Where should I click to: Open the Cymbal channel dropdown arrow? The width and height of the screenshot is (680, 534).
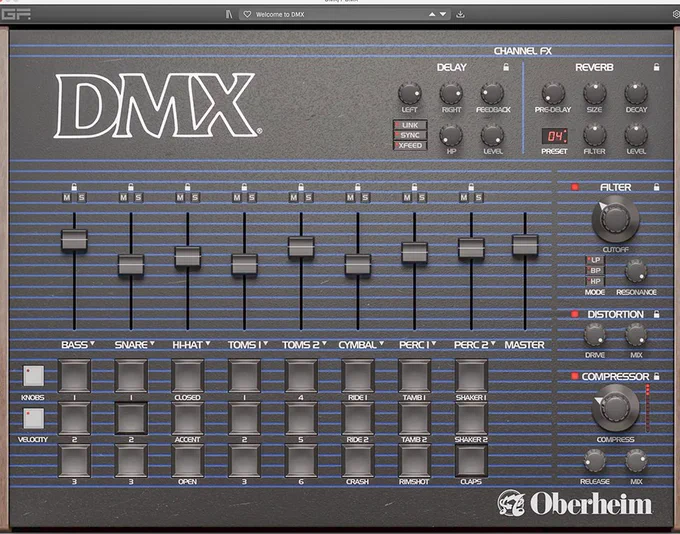pos(382,344)
